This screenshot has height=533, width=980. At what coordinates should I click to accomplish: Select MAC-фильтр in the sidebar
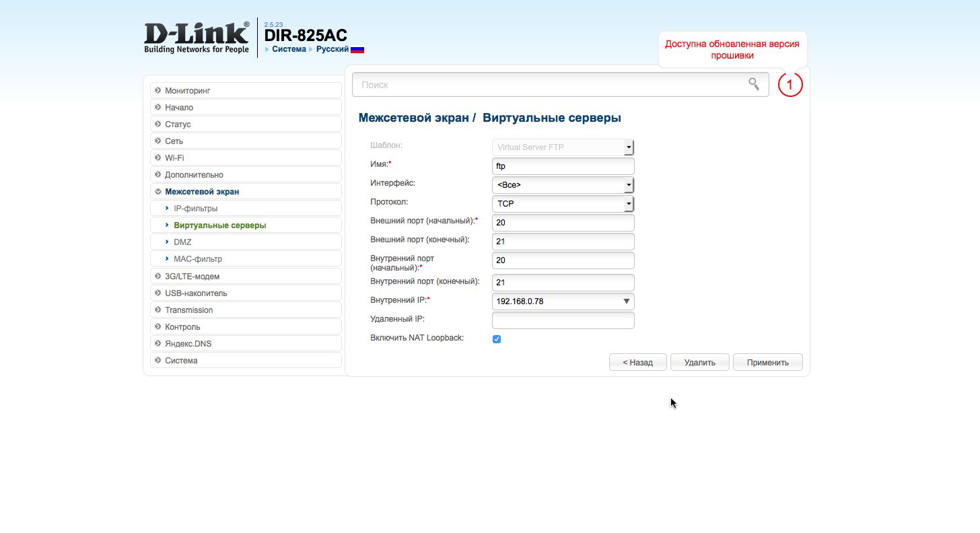pos(197,259)
